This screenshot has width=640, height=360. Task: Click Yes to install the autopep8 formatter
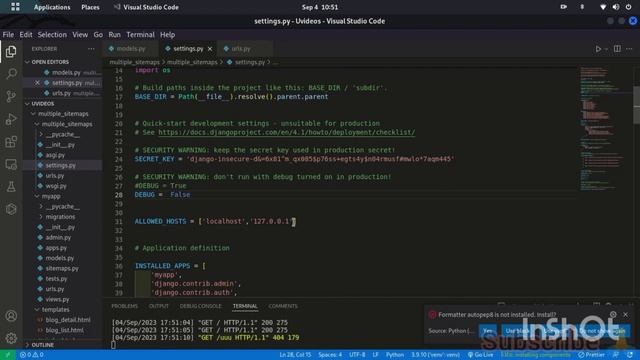pyautogui.click(x=488, y=331)
